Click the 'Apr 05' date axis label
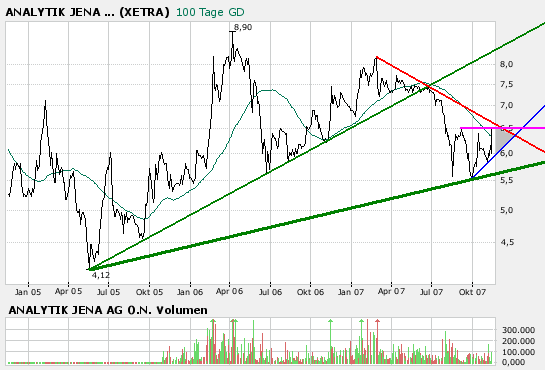Screen dimensions: 545x370 click(x=68, y=291)
